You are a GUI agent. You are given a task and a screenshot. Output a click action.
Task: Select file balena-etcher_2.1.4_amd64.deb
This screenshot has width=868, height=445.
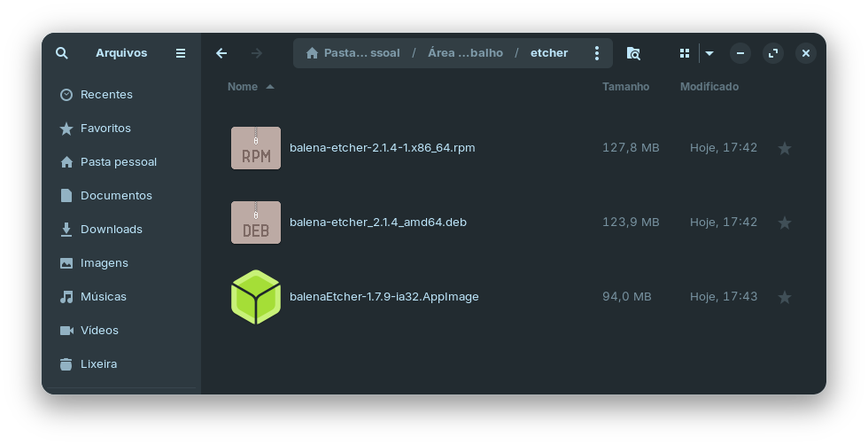378,222
